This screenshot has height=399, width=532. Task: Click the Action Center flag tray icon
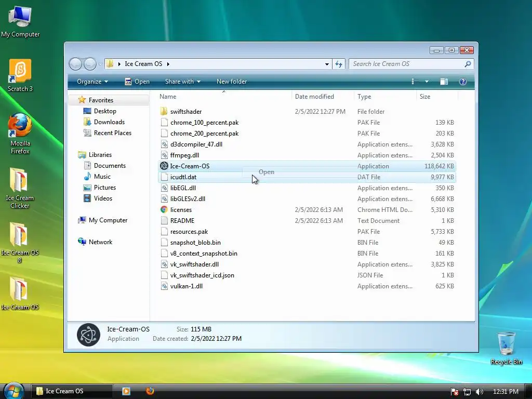tap(455, 392)
